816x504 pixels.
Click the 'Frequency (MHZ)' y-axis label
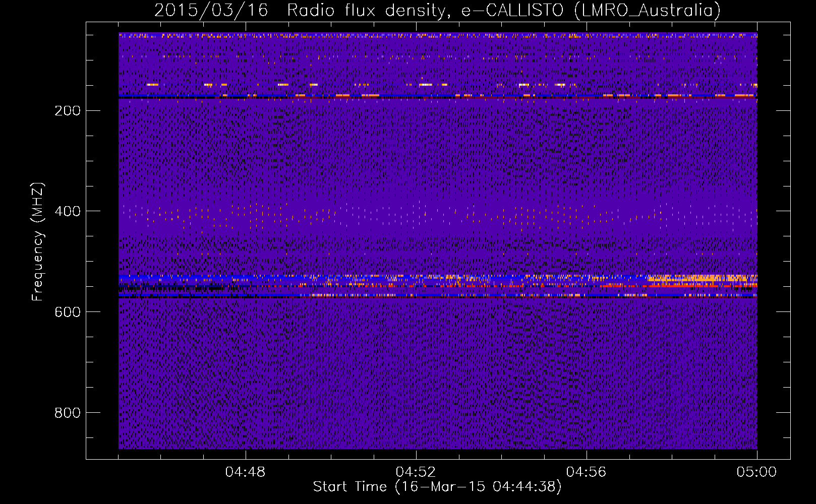click(x=38, y=242)
